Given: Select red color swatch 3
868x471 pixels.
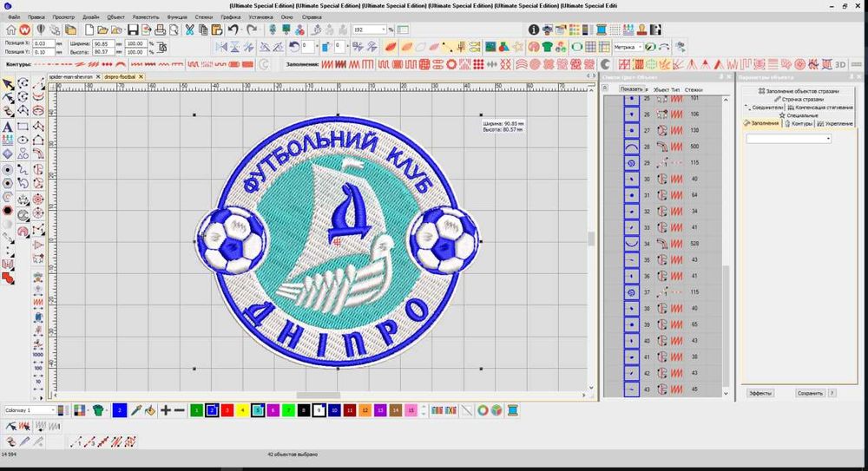Looking at the screenshot, I should tap(227, 410).
